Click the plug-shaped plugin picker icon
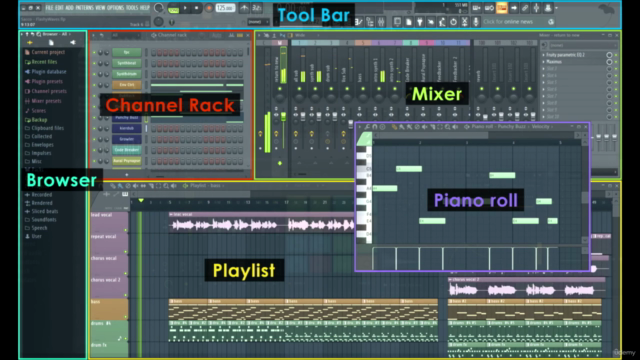Image resolution: width=640 pixels, height=360 pixels. (420, 22)
